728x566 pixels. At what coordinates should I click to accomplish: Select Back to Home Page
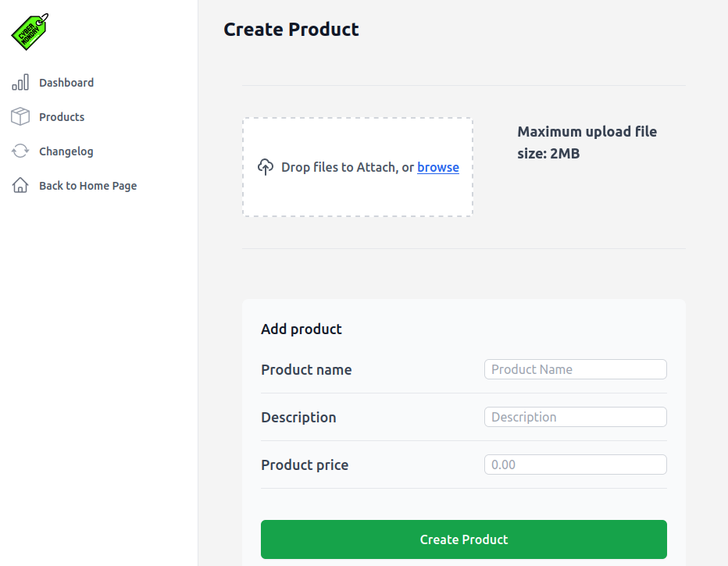87,186
